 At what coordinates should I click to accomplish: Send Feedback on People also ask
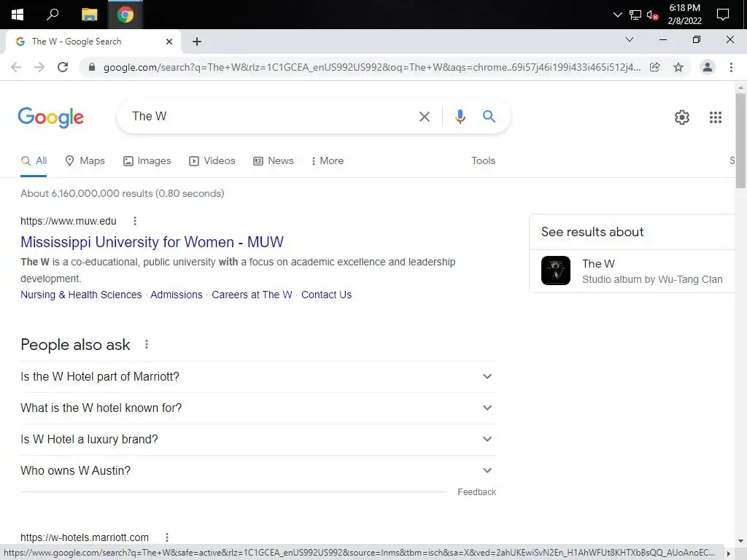pos(476,492)
